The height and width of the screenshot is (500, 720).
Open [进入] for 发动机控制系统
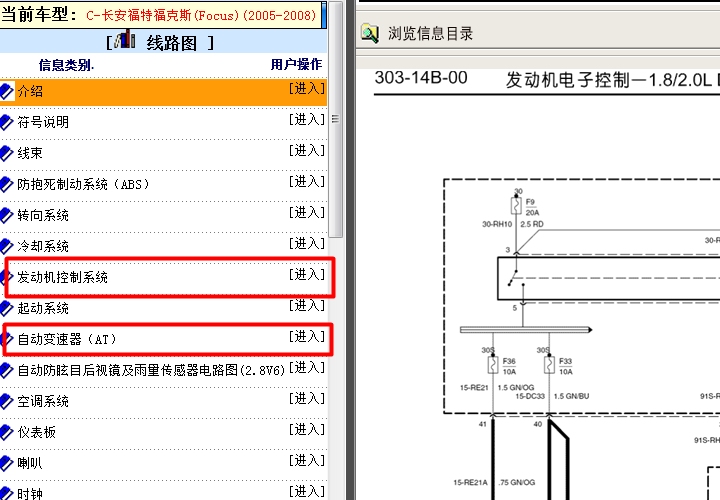[x=307, y=275]
